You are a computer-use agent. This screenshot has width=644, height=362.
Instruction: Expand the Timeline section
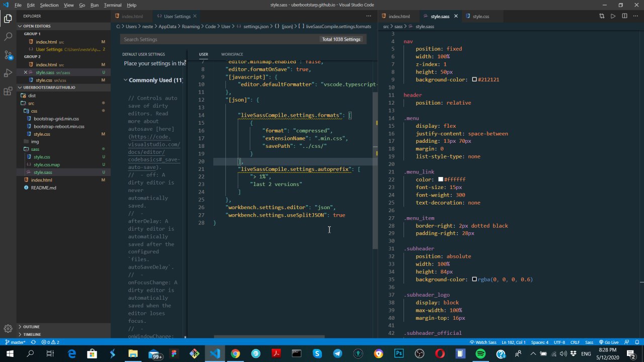point(64,334)
